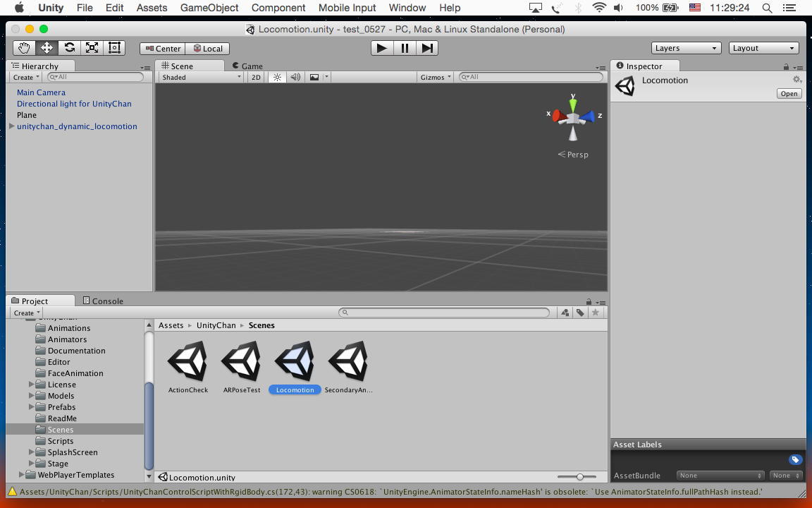Click Assets in the breadcrumb path
Screen dimensions: 812x508
pyautogui.click(x=171, y=325)
